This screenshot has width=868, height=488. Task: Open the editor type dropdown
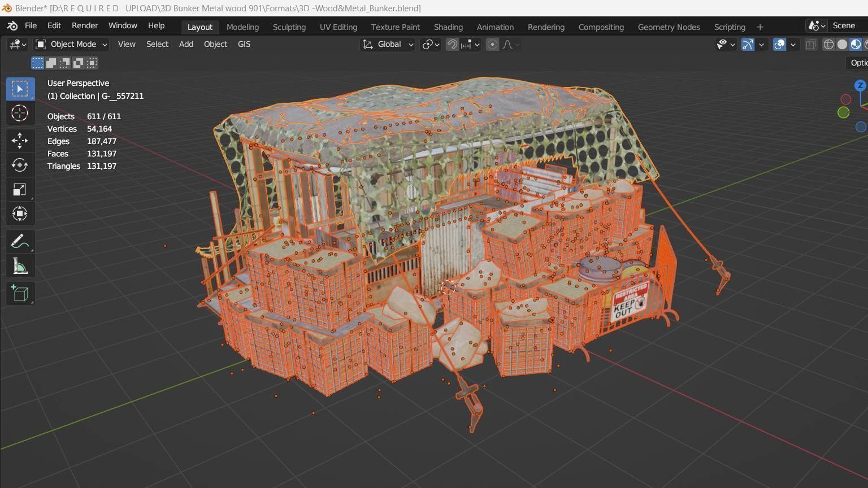(17, 44)
